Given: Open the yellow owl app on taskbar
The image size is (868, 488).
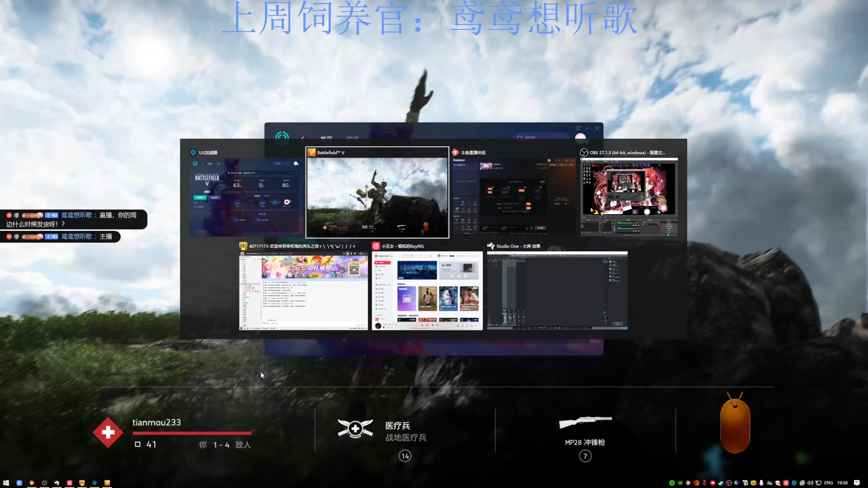Looking at the screenshot, I should pyautogui.click(x=82, y=483).
